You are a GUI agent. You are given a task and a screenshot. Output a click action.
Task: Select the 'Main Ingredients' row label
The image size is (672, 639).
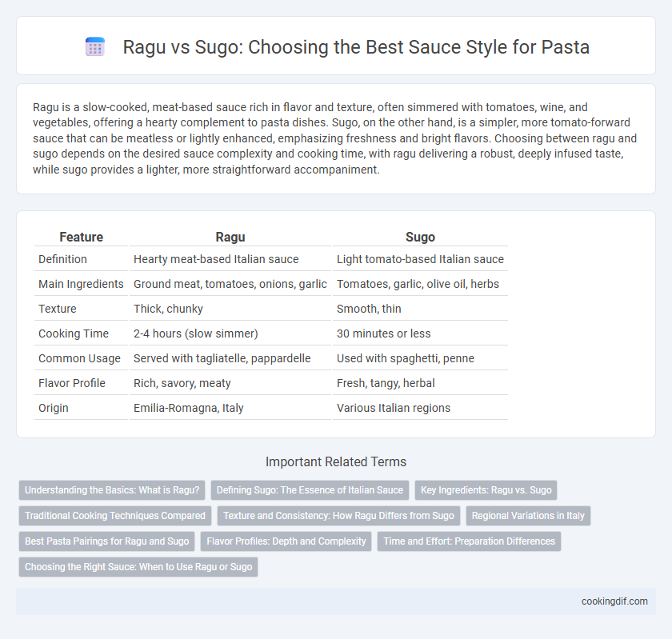[x=81, y=284]
